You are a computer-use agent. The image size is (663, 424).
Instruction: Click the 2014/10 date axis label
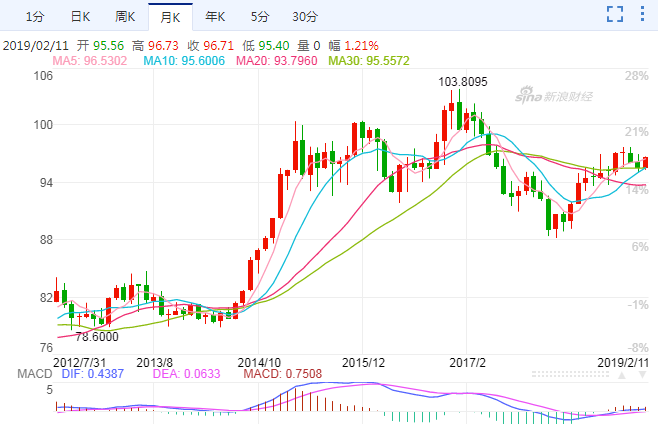259,363
